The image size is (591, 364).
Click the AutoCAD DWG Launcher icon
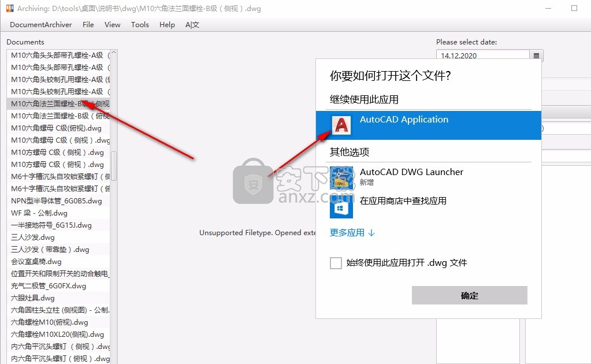tap(341, 178)
